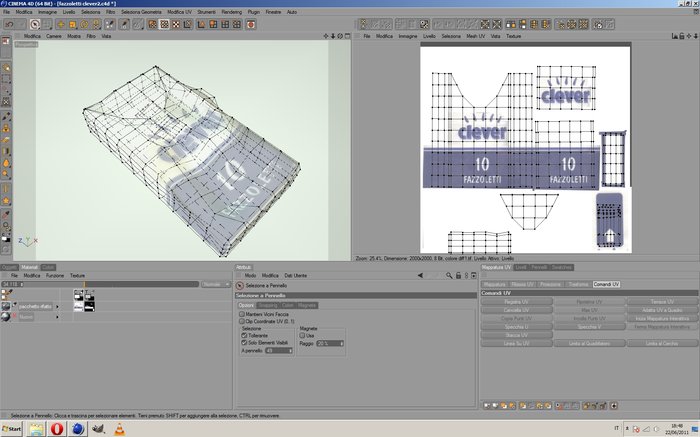Select the Scale tool icon

pos(72,25)
